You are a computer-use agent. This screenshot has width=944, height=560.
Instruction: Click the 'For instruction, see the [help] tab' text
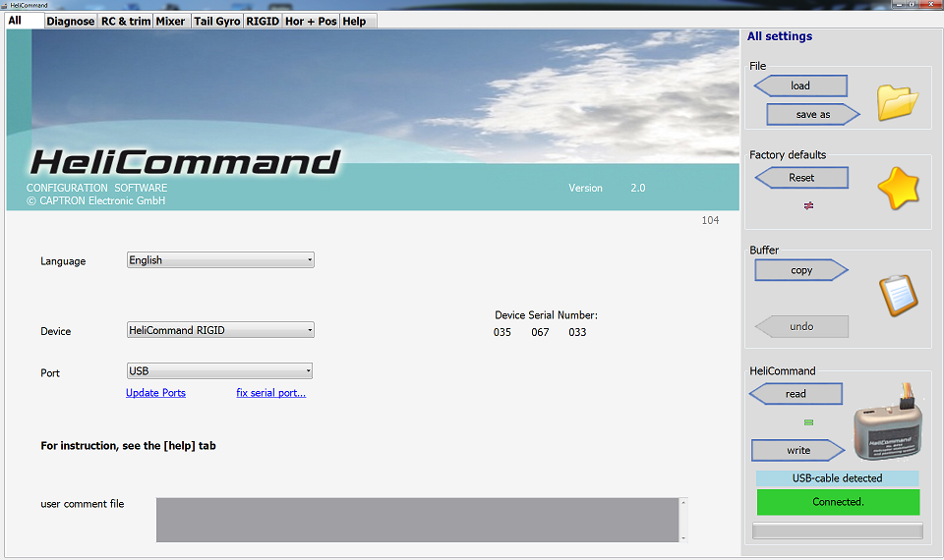(128, 446)
